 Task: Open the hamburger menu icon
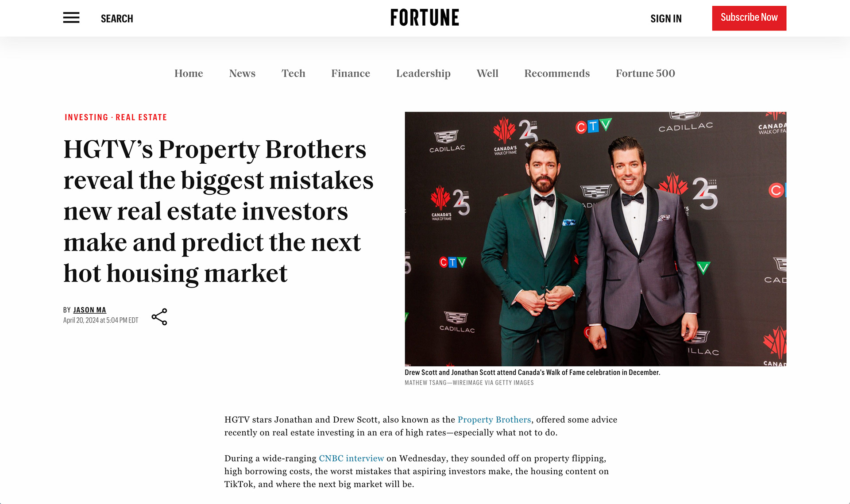(x=71, y=18)
